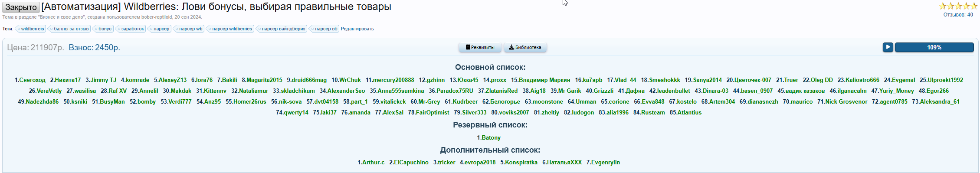Open profile of user Никита17
This screenshot has width=980, height=173.
[68, 80]
